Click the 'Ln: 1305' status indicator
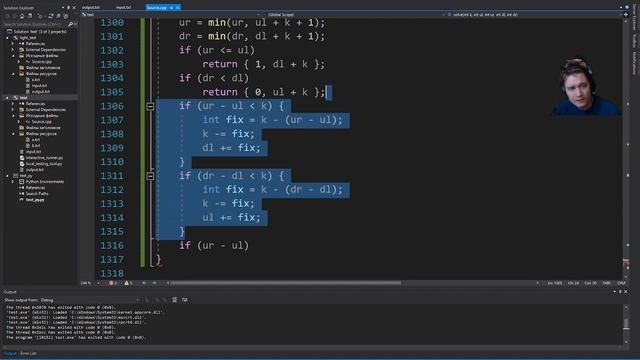This screenshot has width=640, height=360. point(555,283)
